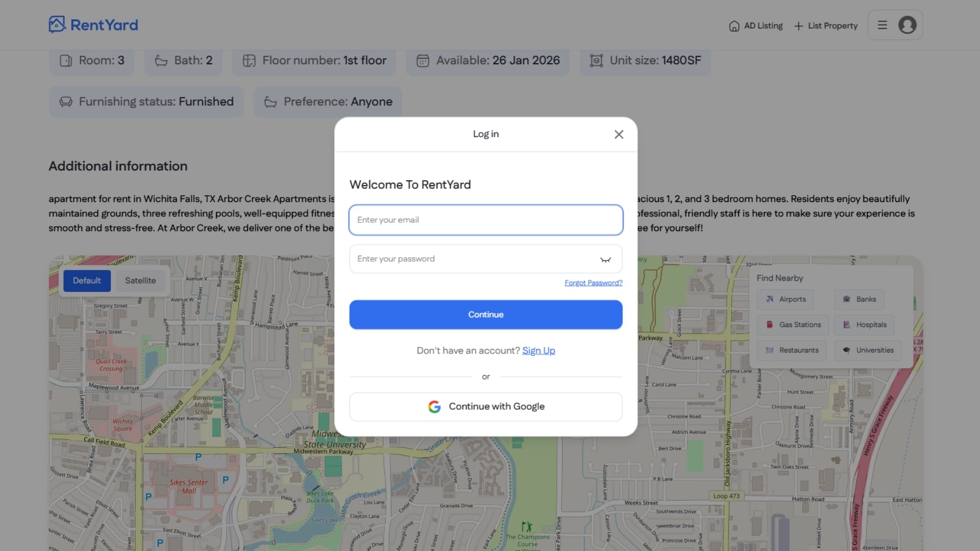Click Preference: Anyone tag

click(x=328, y=102)
